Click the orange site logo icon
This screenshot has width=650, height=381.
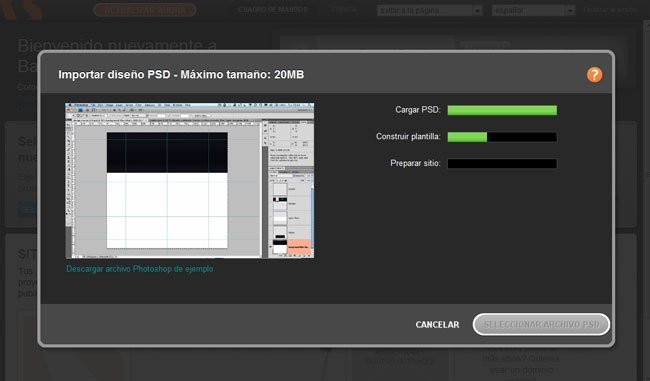click(x=22, y=9)
